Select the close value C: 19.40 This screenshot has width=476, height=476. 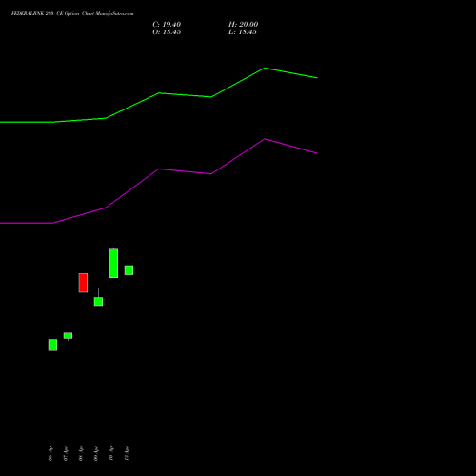pyautogui.click(x=167, y=25)
